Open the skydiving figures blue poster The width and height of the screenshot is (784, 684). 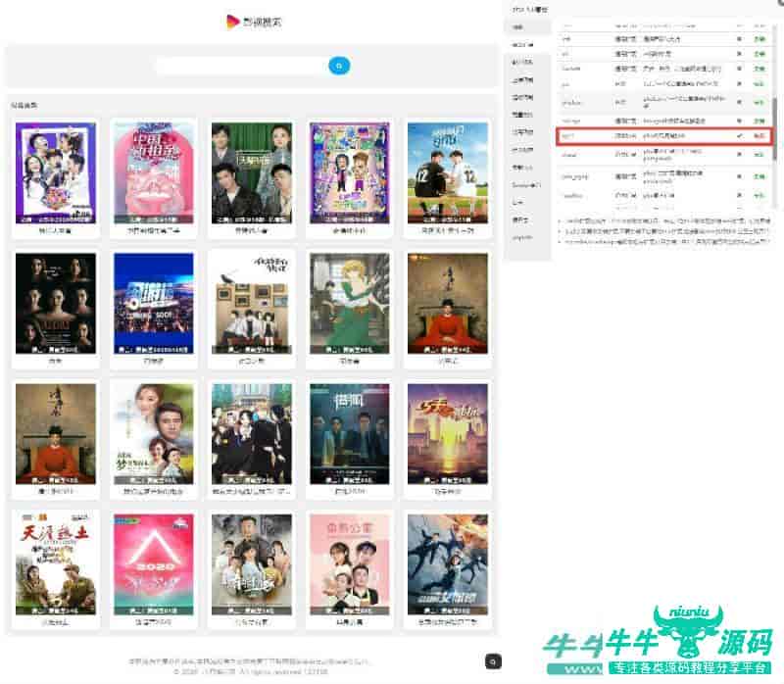(448, 564)
